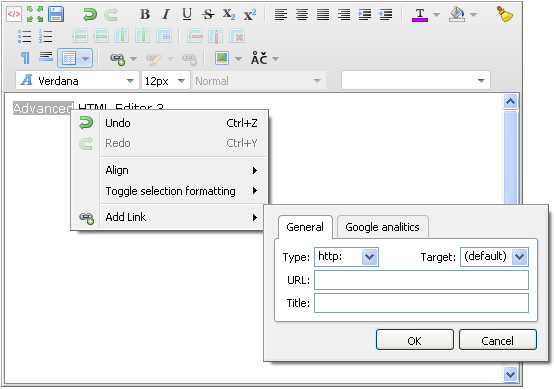554x390 pixels.
Task: Click the editor scrollbar up arrow
Action: tap(510, 102)
